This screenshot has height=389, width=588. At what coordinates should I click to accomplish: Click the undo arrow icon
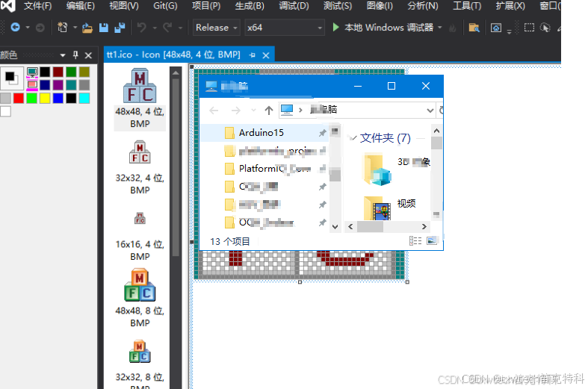click(x=142, y=28)
